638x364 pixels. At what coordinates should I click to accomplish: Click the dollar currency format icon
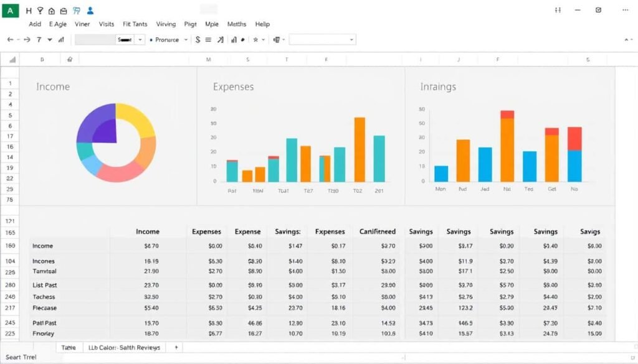tap(198, 39)
